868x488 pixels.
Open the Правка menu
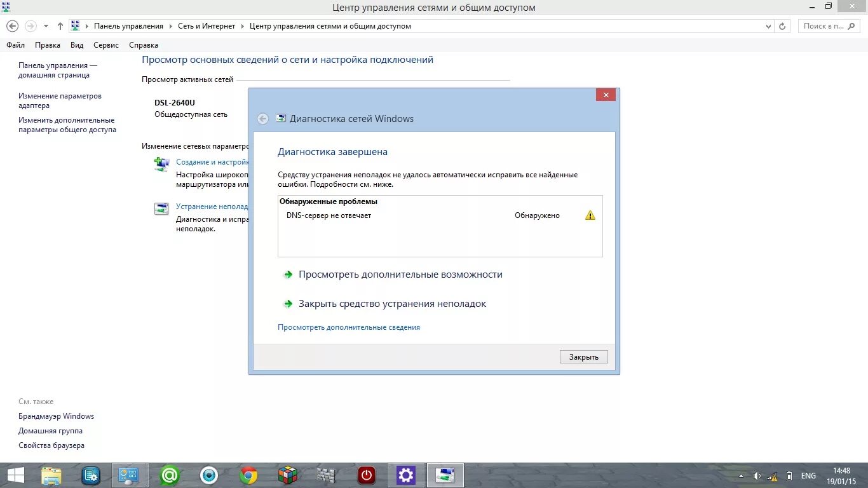pos(48,45)
